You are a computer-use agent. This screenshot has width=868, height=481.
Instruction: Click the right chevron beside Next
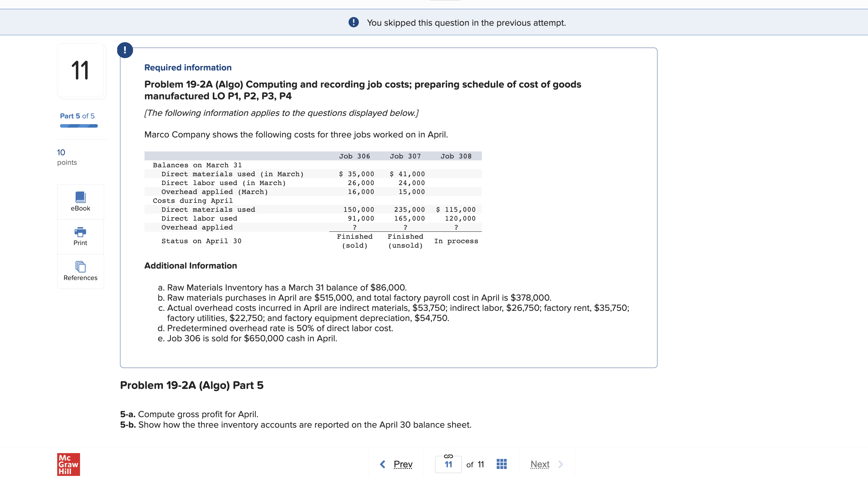561,464
